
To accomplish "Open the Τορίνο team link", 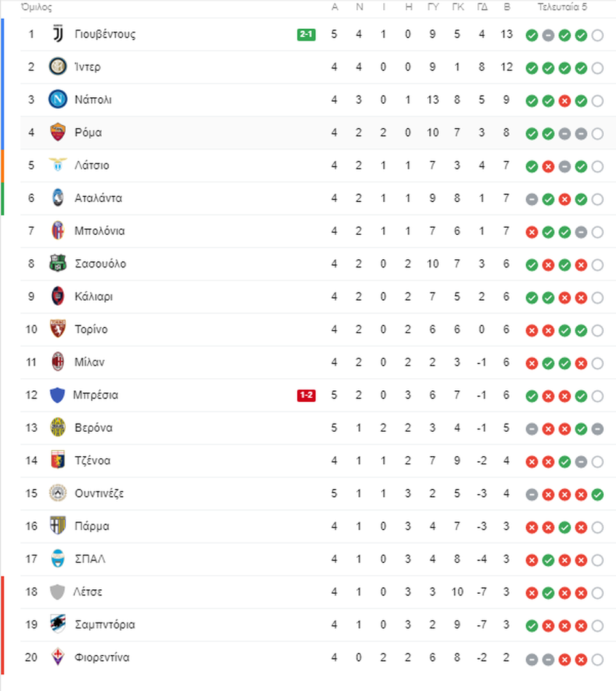I will (x=91, y=330).
